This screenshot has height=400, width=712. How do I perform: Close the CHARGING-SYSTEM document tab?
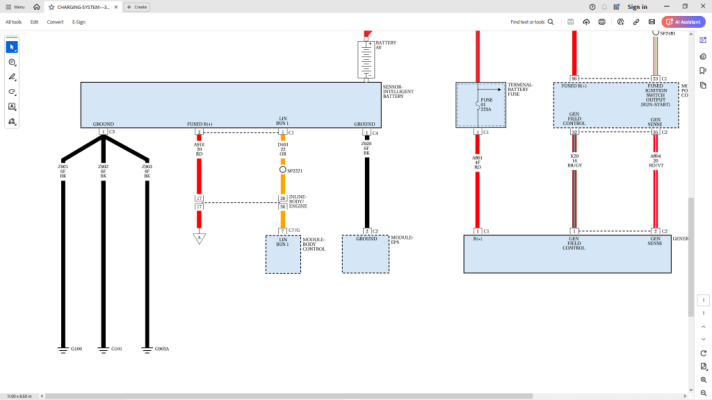pos(116,7)
